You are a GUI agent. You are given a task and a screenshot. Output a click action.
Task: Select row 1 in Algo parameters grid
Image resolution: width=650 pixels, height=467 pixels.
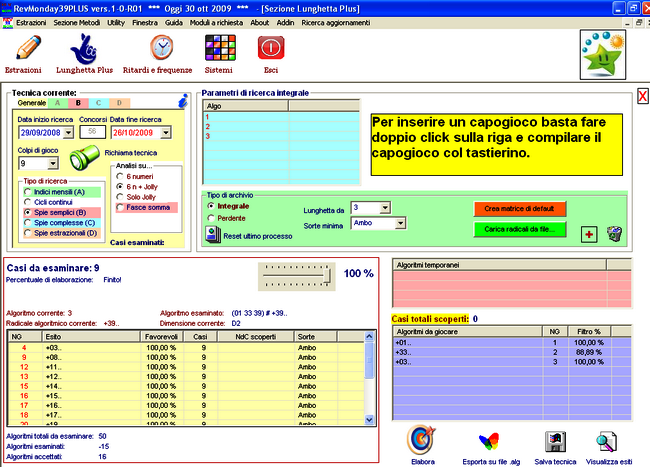point(281,117)
